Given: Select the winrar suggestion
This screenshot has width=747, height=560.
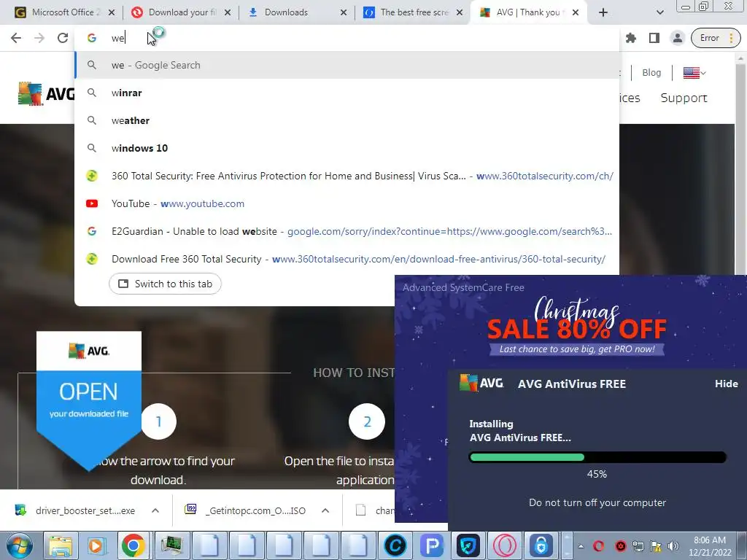Looking at the screenshot, I should 347,93.
